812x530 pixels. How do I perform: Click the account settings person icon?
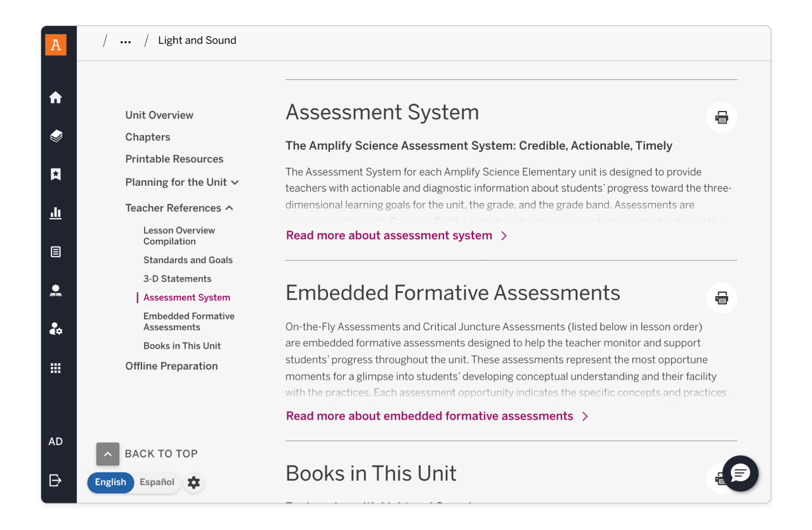click(x=55, y=329)
